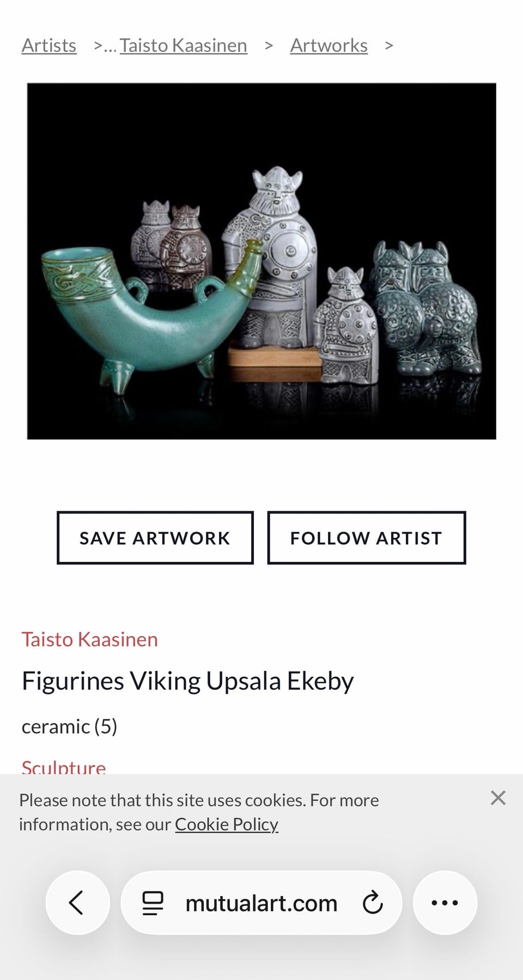The image size is (523, 980).
Task: Dismiss the cookie notice with the X
Action: pyautogui.click(x=498, y=798)
